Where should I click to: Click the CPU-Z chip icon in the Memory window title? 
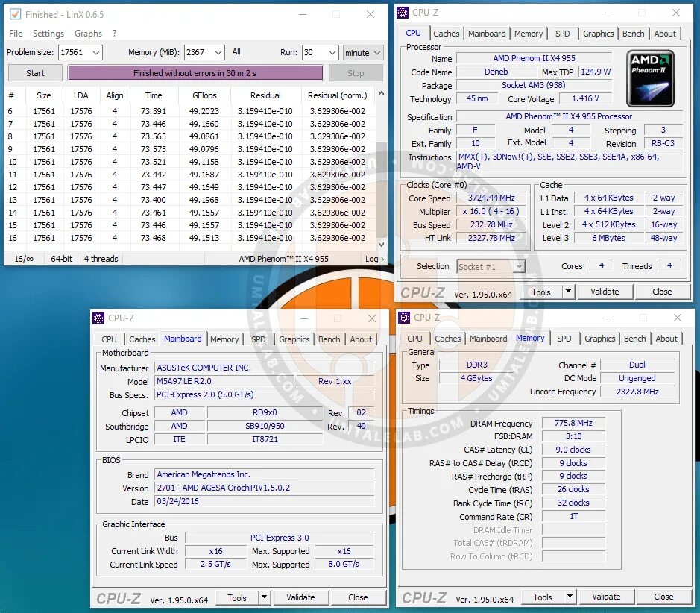(x=404, y=318)
